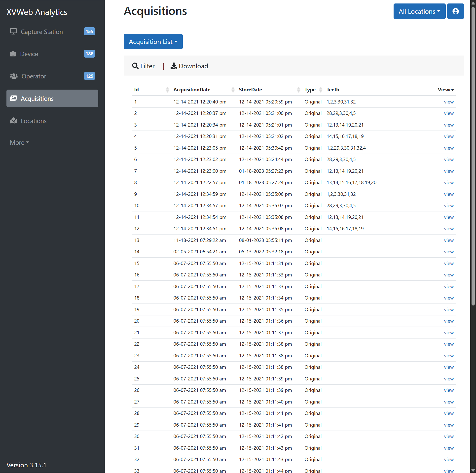Click the Device camera icon
This screenshot has height=473, width=476.
[13, 54]
